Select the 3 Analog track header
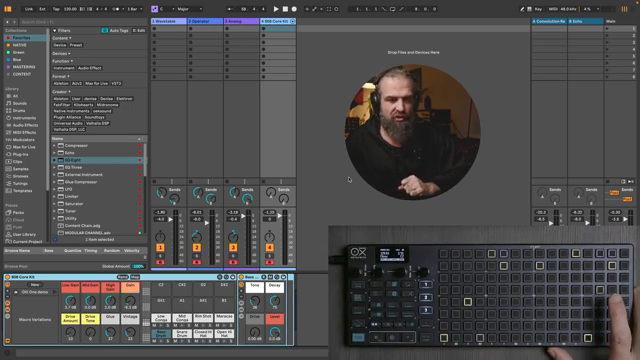This screenshot has height=360, width=640. pos(241,21)
